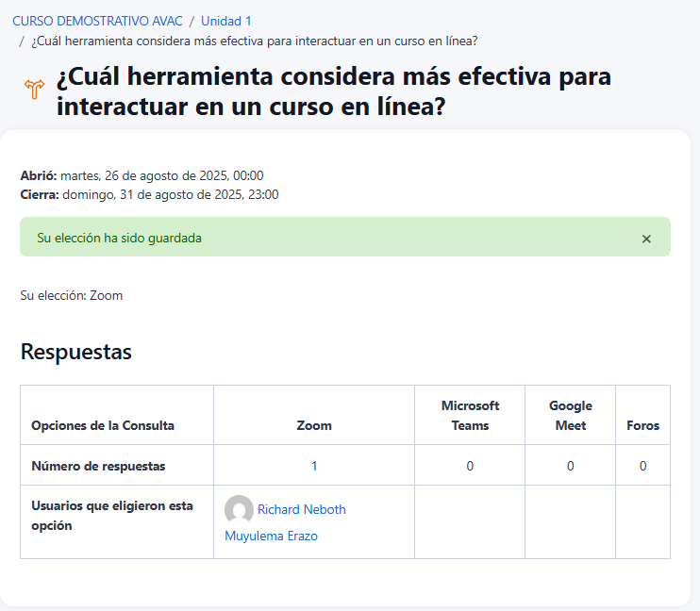Viewport: 700px width, 611px height.
Task: Click the Cierra closing date line
Action: click(x=149, y=194)
